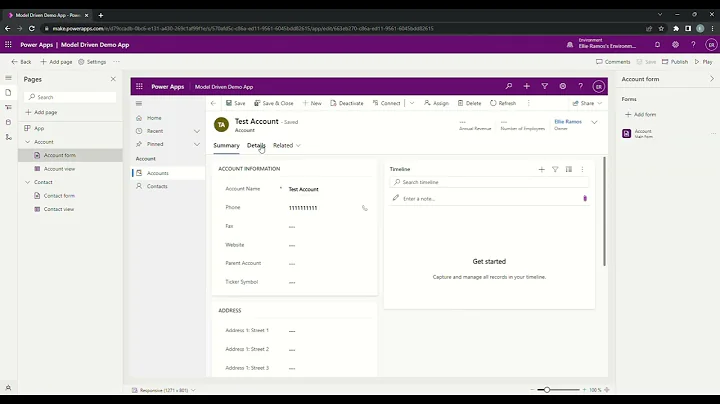Image resolution: width=720 pixels, height=404 pixels.
Task: Expand the Recent section chevron
Action: pyautogui.click(x=197, y=131)
